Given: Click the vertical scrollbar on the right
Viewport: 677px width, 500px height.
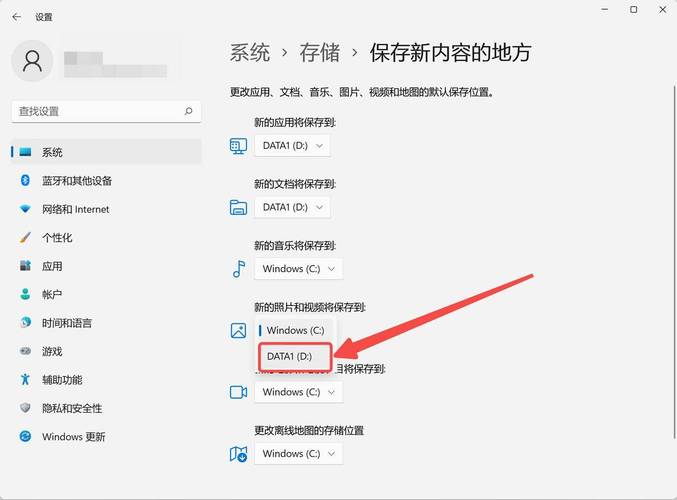Looking at the screenshot, I should [x=674, y=261].
